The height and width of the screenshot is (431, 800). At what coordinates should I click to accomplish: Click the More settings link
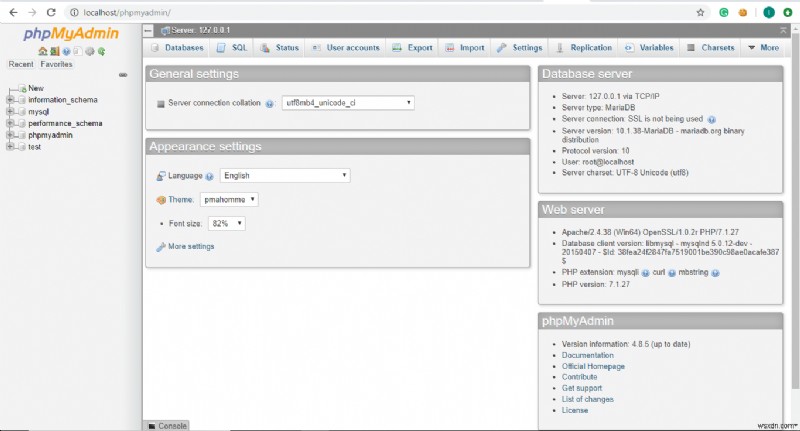tap(191, 246)
